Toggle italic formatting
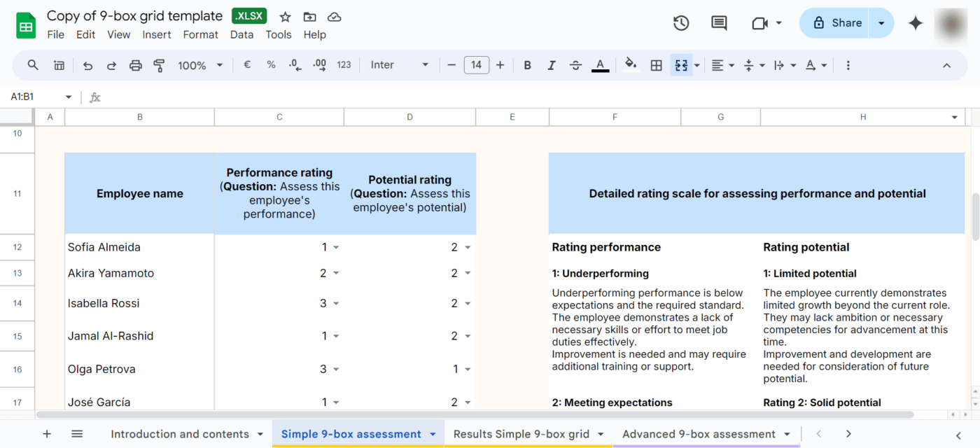The width and height of the screenshot is (980, 448). tap(552, 65)
